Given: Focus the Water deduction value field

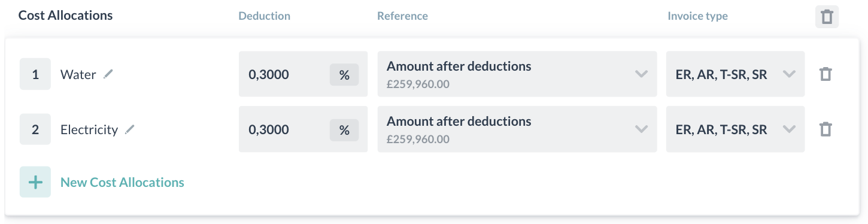Looking at the screenshot, I should (x=284, y=74).
